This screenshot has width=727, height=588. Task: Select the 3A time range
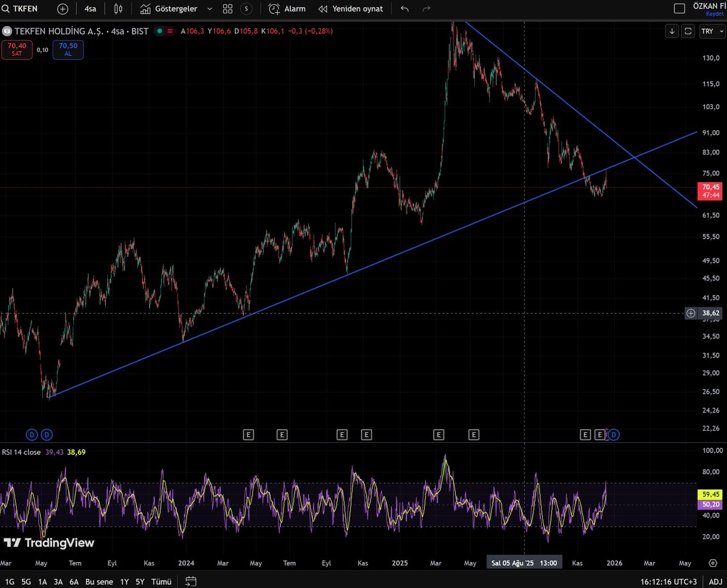[58, 581]
